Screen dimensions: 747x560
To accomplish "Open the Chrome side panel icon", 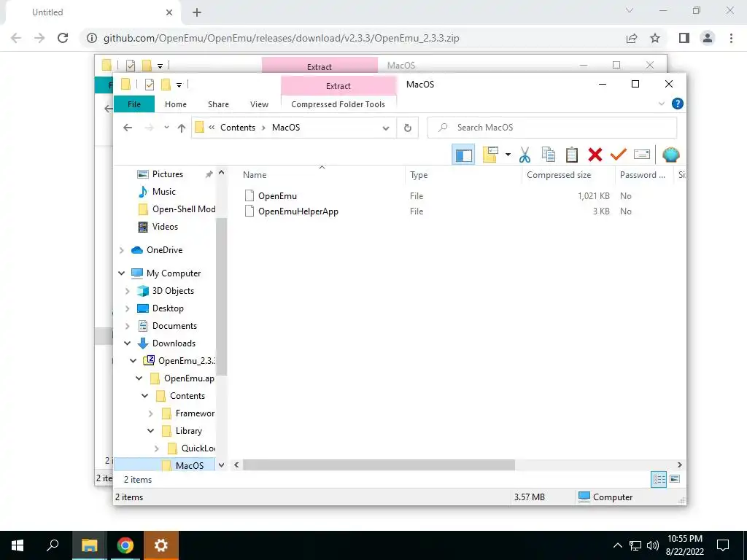I will [x=684, y=38].
